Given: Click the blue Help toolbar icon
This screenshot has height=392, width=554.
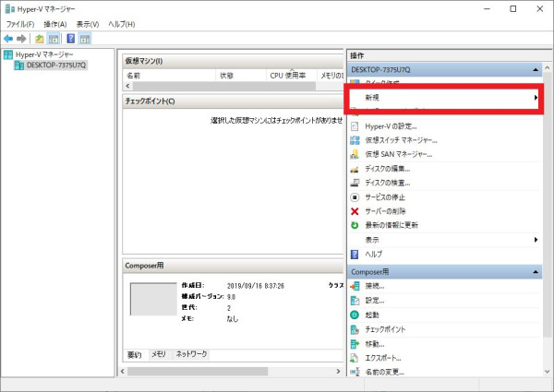Looking at the screenshot, I should pos(70,39).
